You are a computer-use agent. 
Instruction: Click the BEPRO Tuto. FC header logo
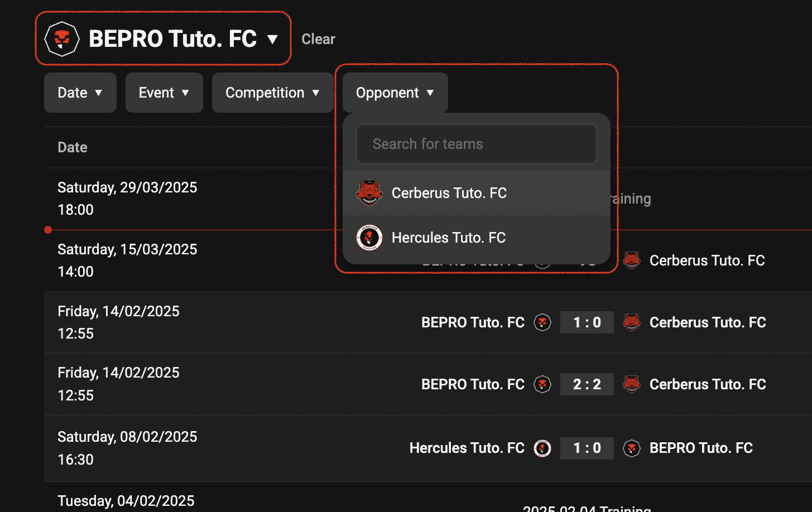(x=61, y=39)
